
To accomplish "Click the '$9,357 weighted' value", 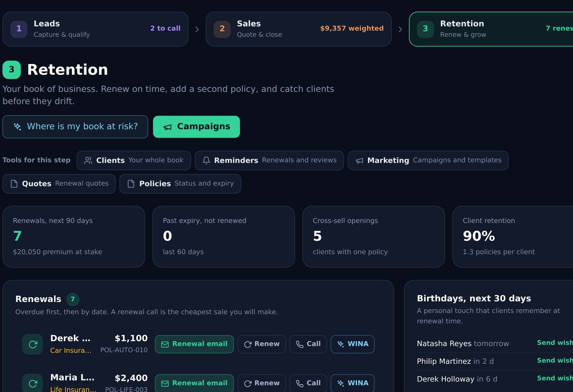I will point(352,28).
